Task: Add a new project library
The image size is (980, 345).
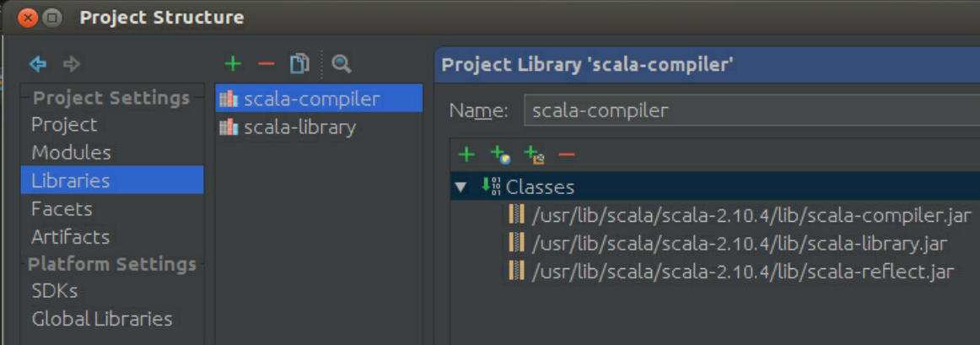Action: pos(233,64)
